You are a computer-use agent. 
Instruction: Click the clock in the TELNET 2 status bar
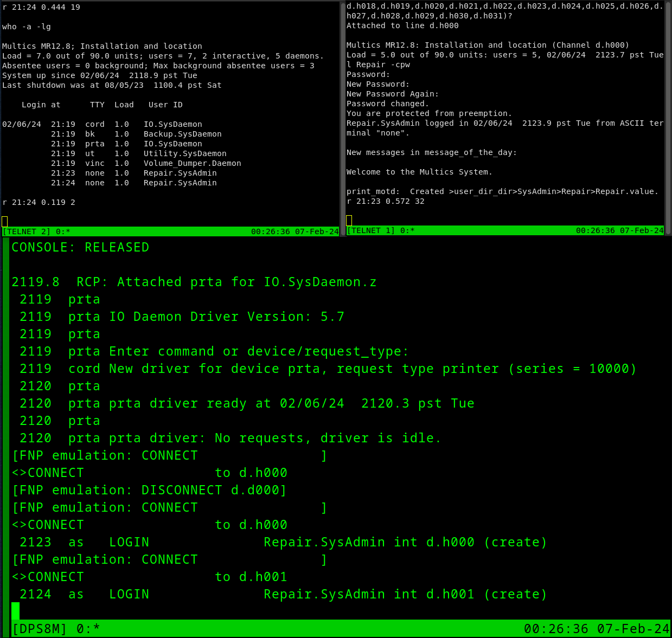click(295, 231)
